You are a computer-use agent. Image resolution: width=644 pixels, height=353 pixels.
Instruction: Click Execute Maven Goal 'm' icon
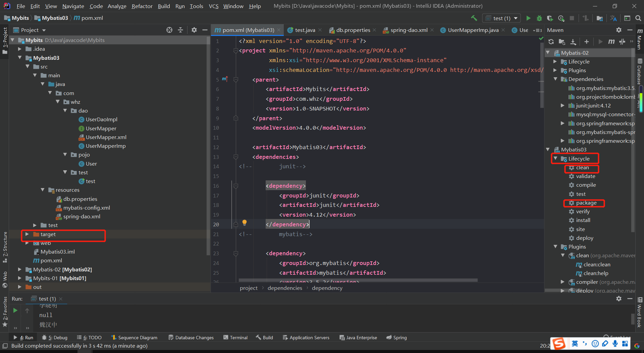tap(611, 42)
